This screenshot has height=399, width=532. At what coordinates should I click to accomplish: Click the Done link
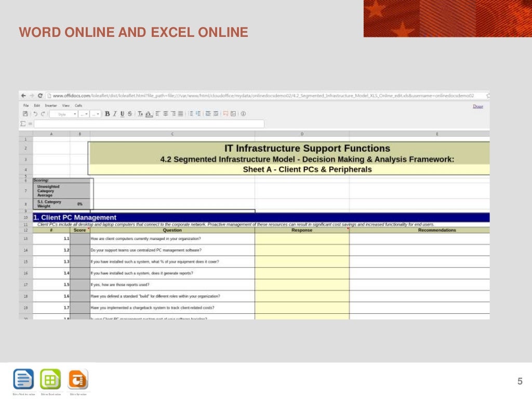(478, 106)
